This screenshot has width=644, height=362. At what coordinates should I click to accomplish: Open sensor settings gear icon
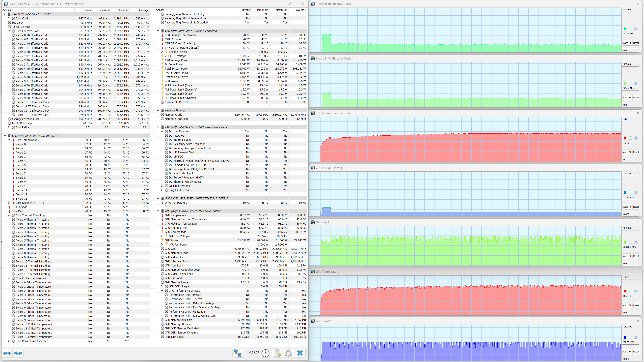(288, 353)
